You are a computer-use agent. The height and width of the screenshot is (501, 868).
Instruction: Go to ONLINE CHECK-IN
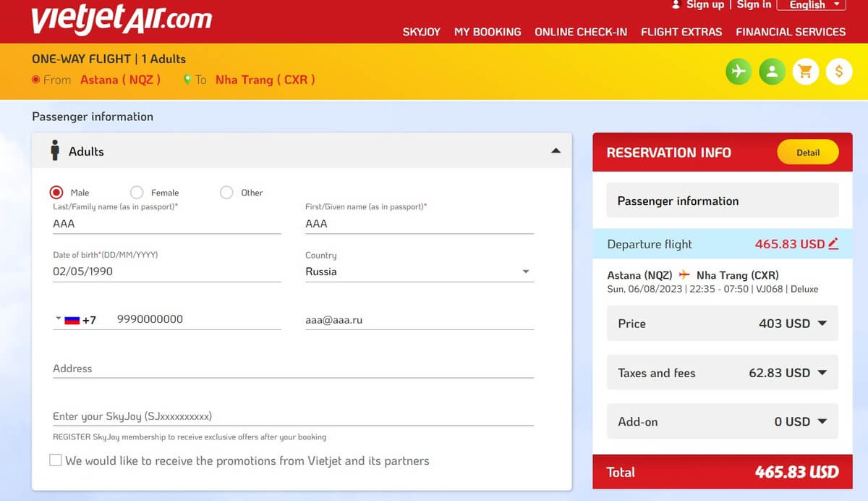tap(581, 32)
